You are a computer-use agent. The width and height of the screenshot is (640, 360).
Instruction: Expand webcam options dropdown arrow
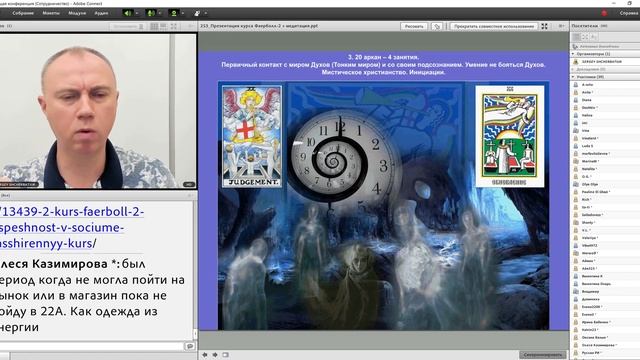pyautogui.click(x=182, y=13)
